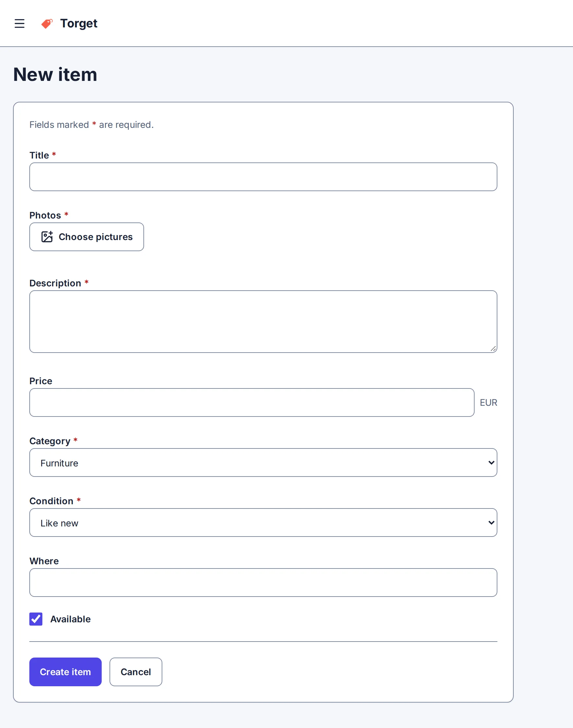This screenshot has width=573, height=728.
Task: Open the Torget home link text
Action: pos(79,23)
